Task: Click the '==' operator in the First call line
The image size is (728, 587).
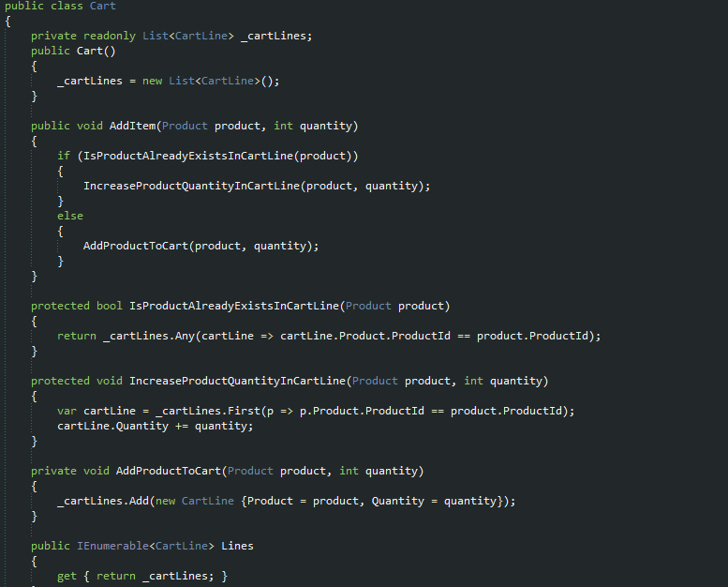Action: tap(437, 411)
